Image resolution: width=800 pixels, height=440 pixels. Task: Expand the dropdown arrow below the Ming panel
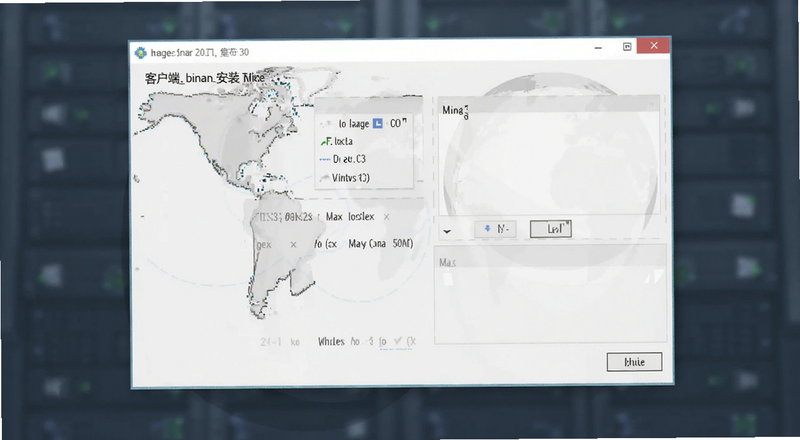pyautogui.click(x=447, y=232)
